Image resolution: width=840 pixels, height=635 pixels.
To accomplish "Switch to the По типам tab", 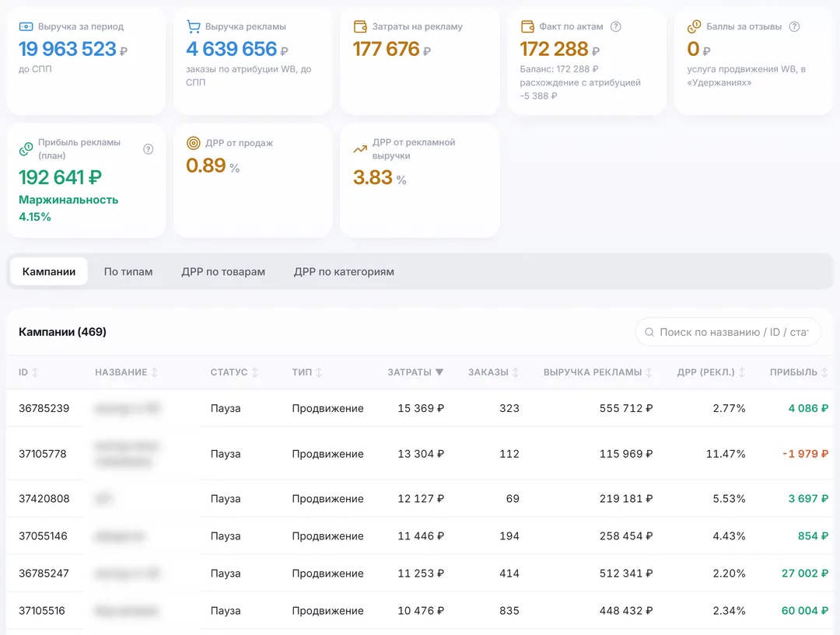I will coord(128,271).
